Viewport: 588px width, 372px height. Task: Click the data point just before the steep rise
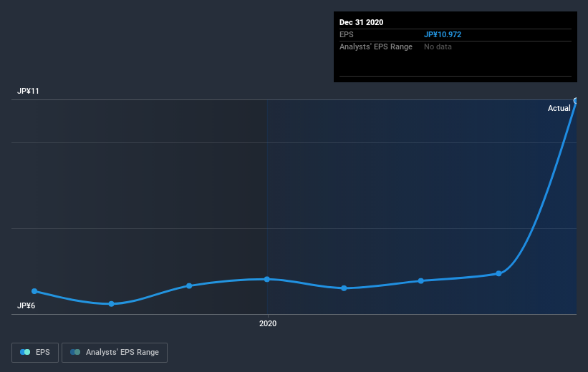coord(498,273)
